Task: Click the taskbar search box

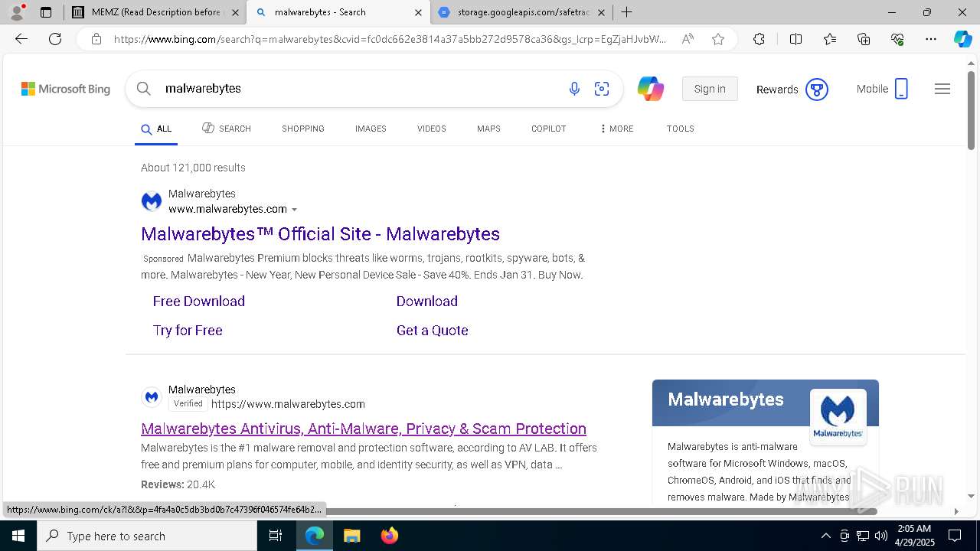Action: pyautogui.click(x=147, y=536)
